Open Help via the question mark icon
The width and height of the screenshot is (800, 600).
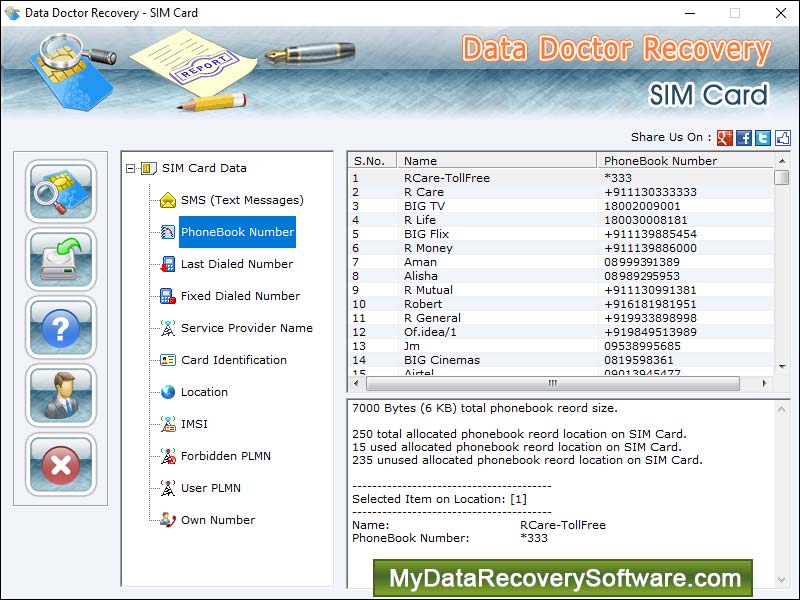[61, 328]
